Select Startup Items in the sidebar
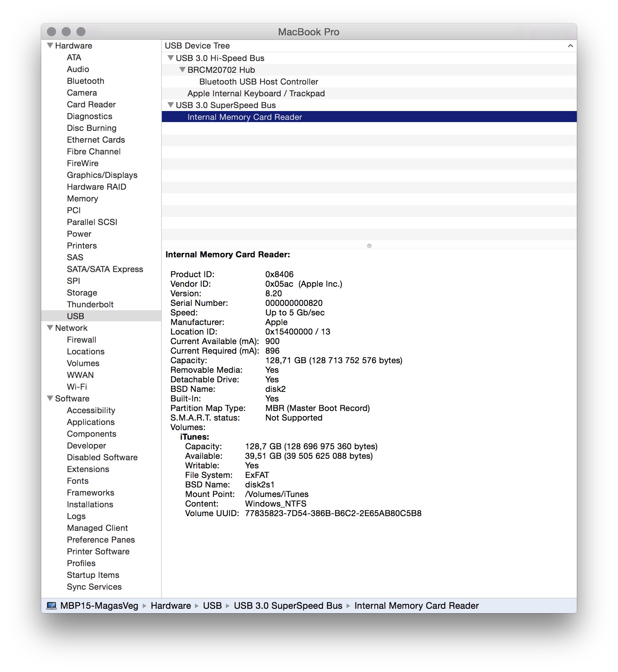This screenshot has height=672, width=618. [93, 575]
